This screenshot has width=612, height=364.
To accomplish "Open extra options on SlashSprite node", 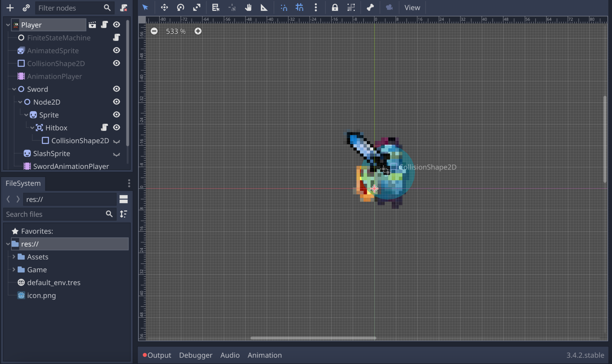I will [116, 154].
